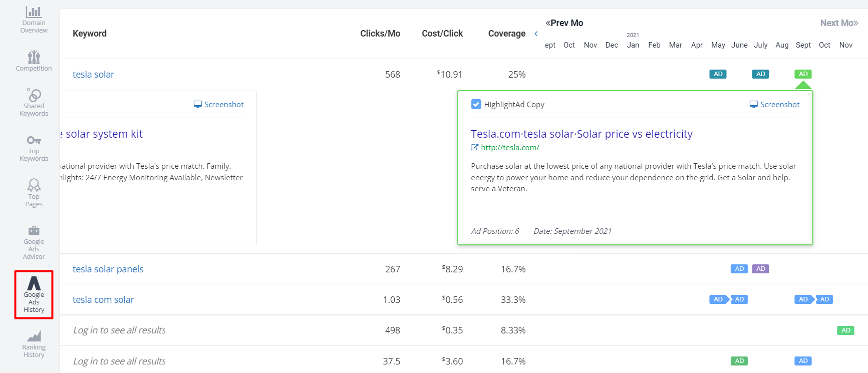The height and width of the screenshot is (373, 868).
Task: Click the purple AD badge for tesla solar panels
Action: (x=760, y=269)
